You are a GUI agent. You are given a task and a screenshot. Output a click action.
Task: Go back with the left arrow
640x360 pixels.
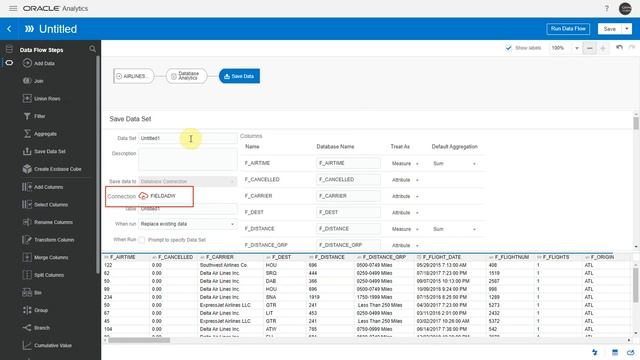(x=9, y=29)
